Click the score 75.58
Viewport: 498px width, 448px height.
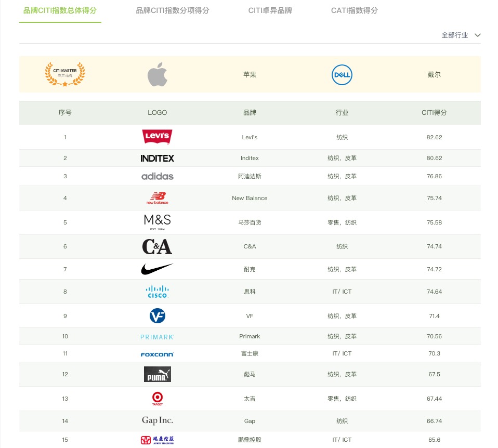[434, 222]
